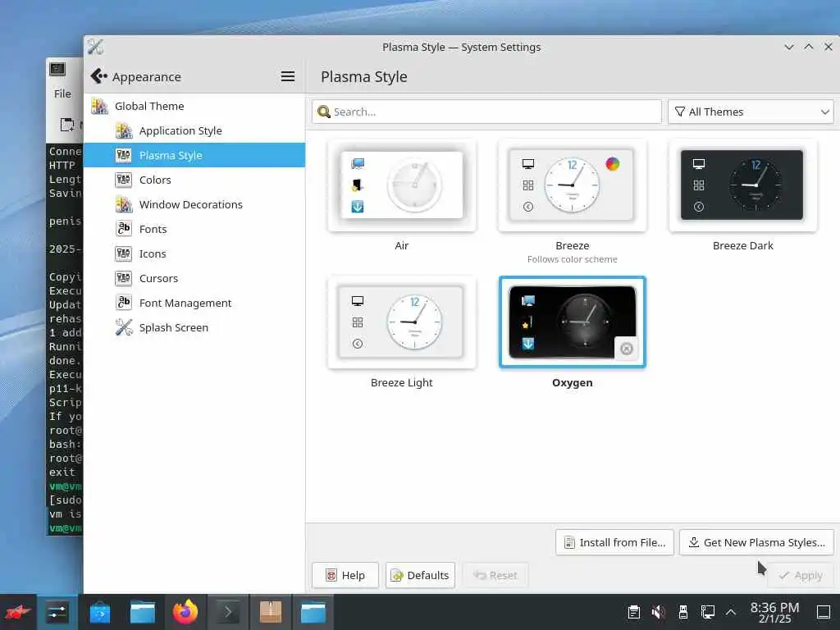The image size is (840, 630).
Task: Click System Settings taskbar icon
Action: click(x=57, y=612)
